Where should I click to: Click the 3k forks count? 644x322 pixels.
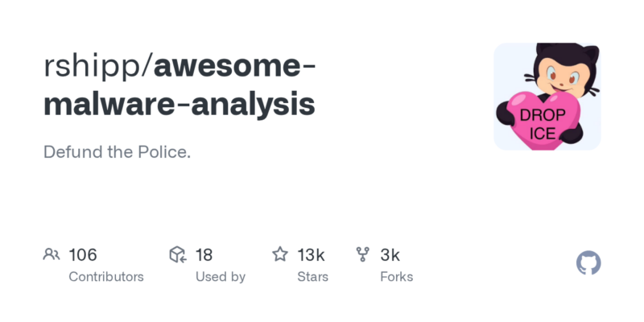[x=390, y=255]
